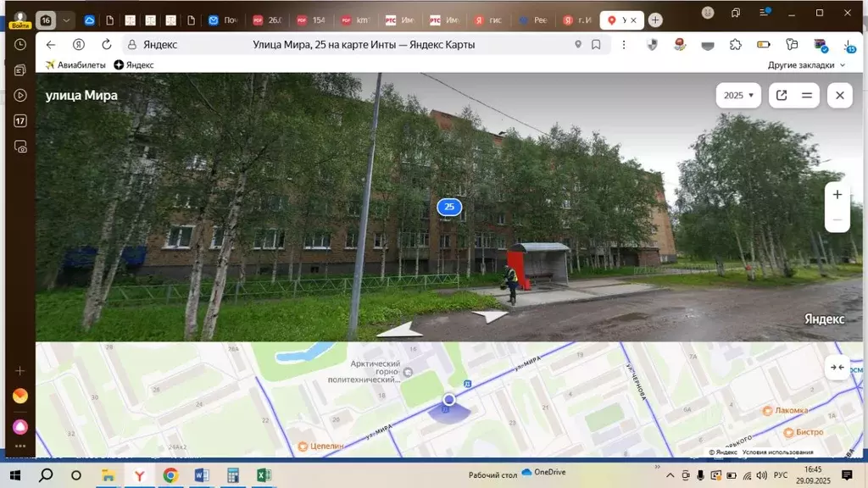Click the building marker labeled 25

tap(448, 207)
